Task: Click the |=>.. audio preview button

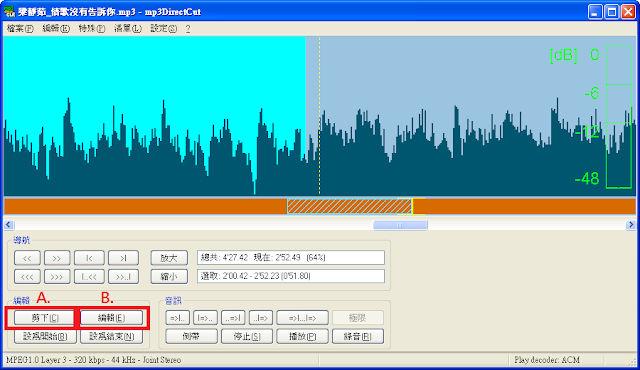Action: (205, 318)
